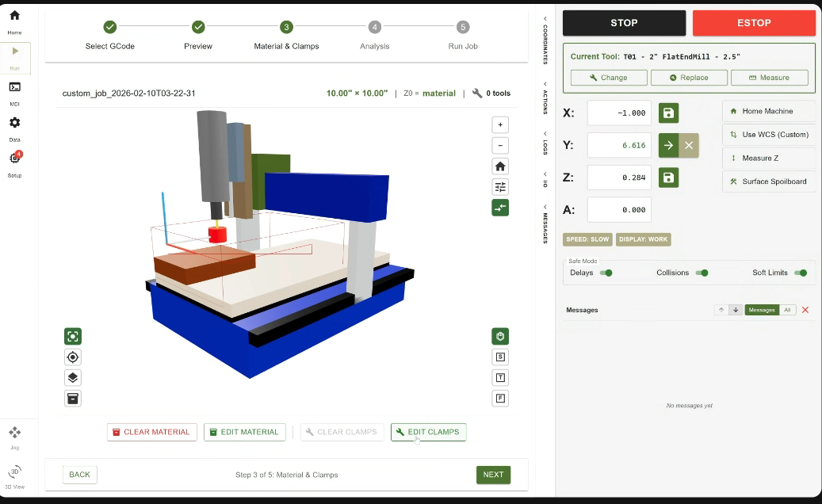Toggle the Delays safe mode switch
822x504 pixels.
(606, 273)
